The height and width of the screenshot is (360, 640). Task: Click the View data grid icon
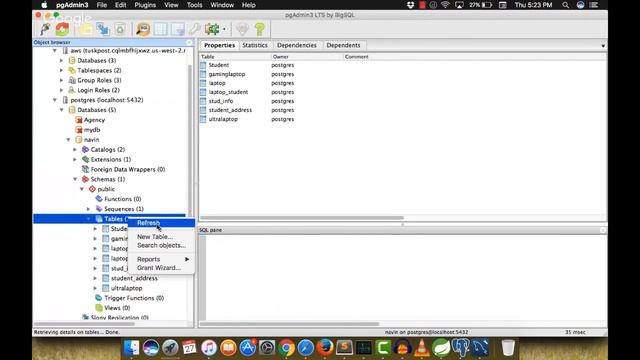click(160, 29)
